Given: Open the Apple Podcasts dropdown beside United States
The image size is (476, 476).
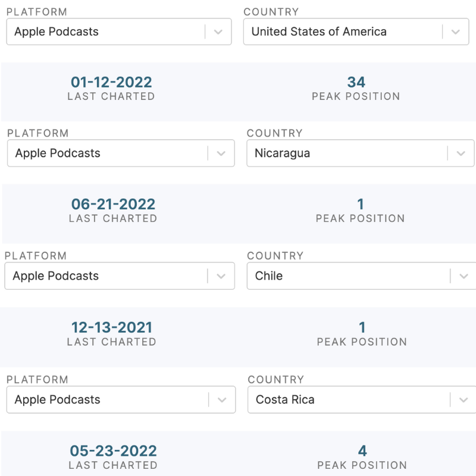Looking at the screenshot, I should pos(107,32).
